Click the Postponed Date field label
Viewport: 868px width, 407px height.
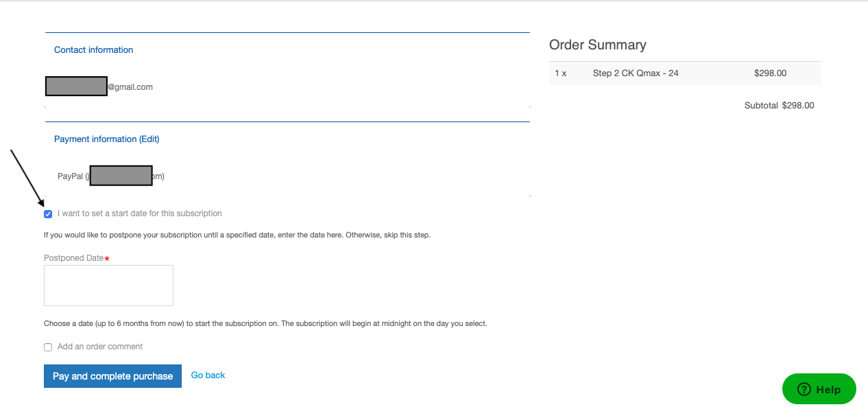(76, 258)
